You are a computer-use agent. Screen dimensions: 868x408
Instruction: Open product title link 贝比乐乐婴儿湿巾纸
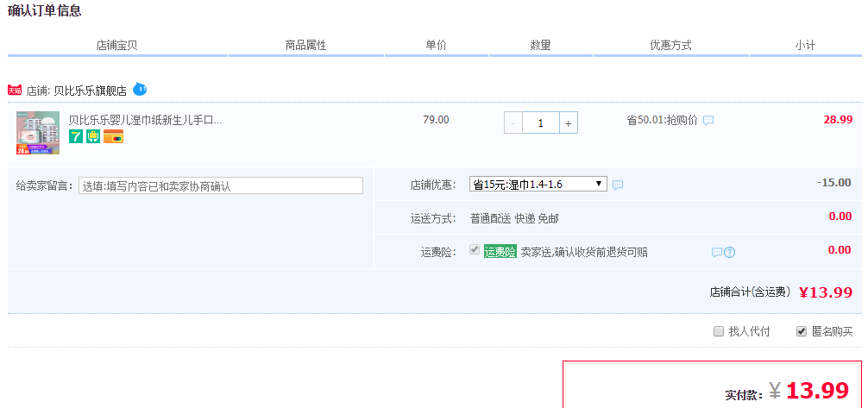click(145, 120)
